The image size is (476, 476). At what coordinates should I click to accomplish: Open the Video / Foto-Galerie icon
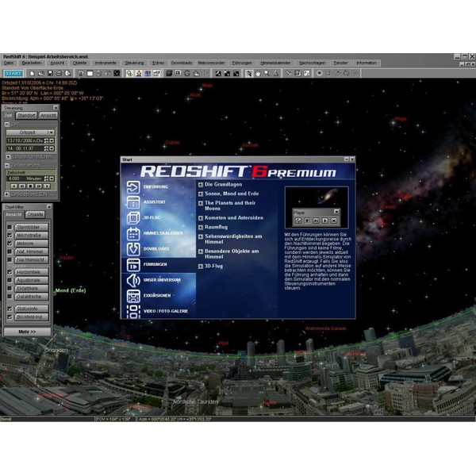tap(133, 312)
